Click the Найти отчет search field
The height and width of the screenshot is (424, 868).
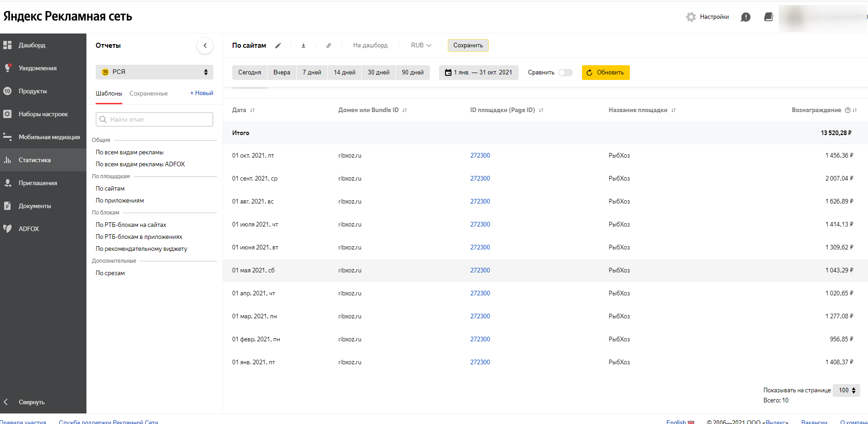[x=154, y=119]
